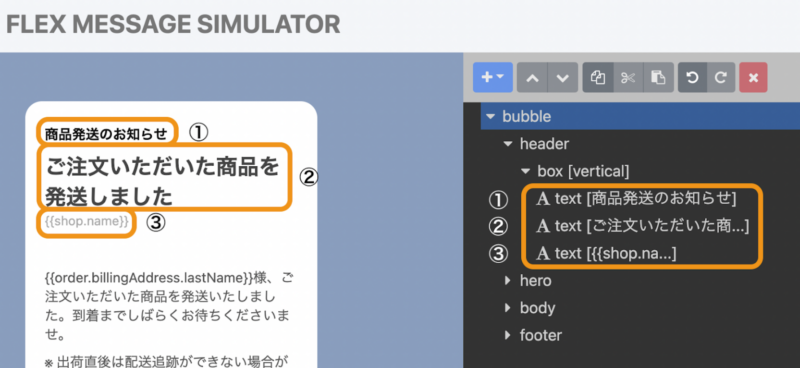Delete component with red X button
Viewport: 800px width, 368px height.
[x=753, y=78]
